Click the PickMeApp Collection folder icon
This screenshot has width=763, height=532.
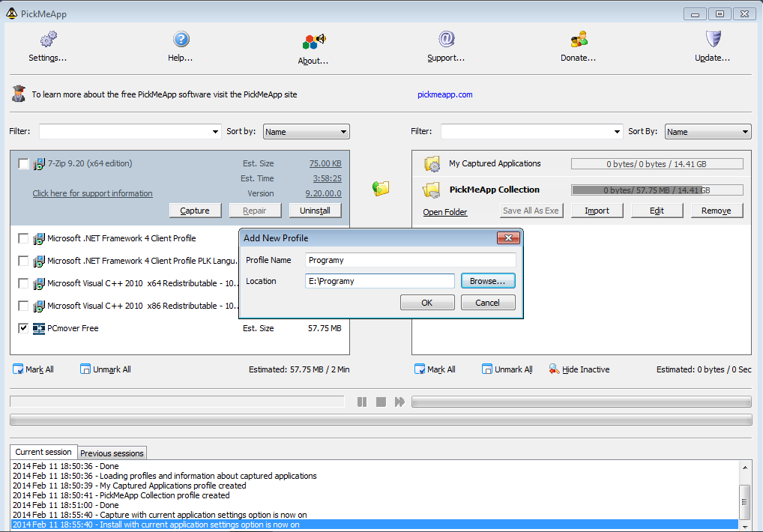coord(432,190)
